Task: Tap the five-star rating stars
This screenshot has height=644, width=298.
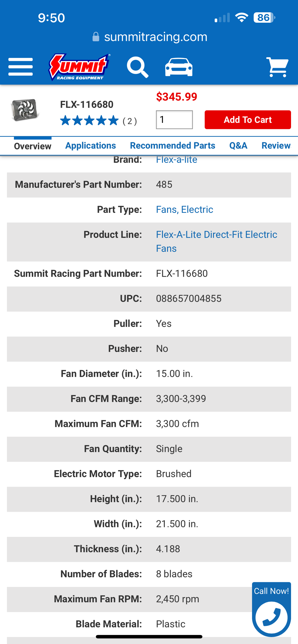Action: click(89, 121)
